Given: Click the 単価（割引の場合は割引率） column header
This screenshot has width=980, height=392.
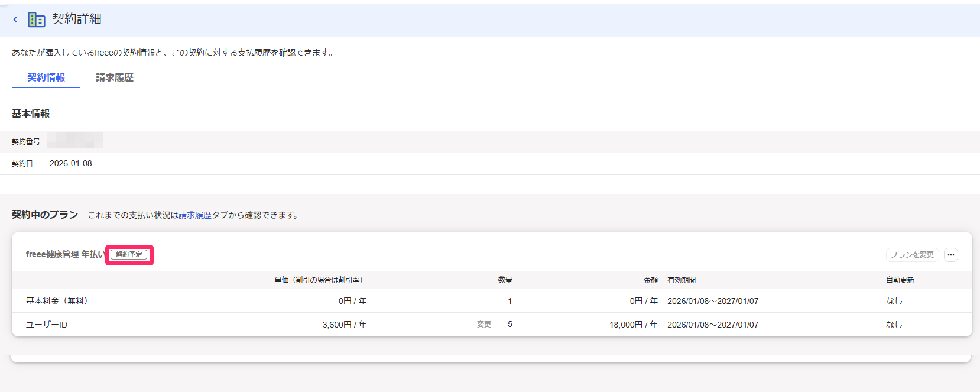Looking at the screenshot, I should (x=319, y=280).
